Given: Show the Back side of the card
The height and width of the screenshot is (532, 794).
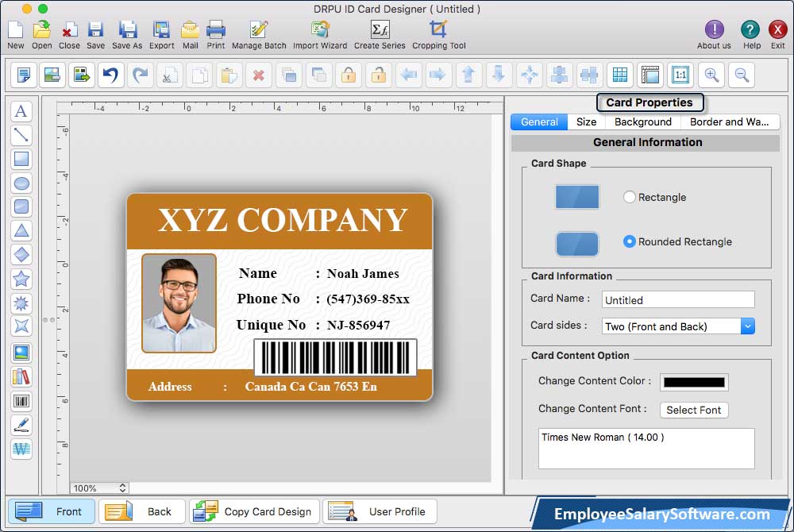Looking at the screenshot, I should click(142, 511).
